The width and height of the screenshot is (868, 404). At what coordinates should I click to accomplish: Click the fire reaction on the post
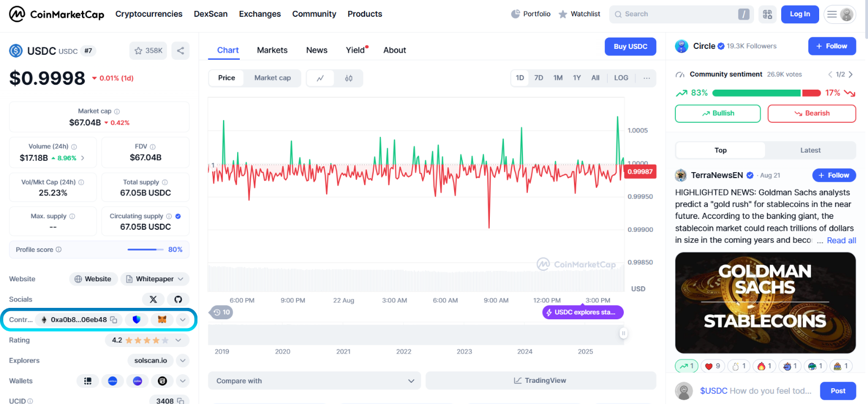[x=764, y=366]
